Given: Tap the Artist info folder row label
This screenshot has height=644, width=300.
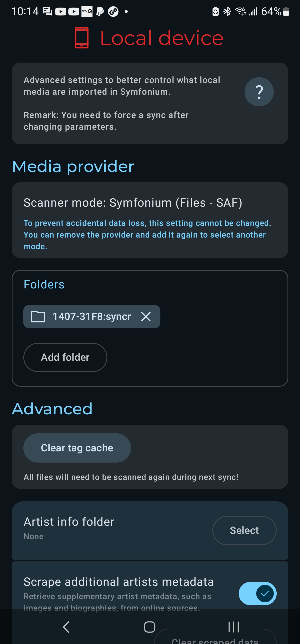Looking at the screenshot, I should 69,522.
